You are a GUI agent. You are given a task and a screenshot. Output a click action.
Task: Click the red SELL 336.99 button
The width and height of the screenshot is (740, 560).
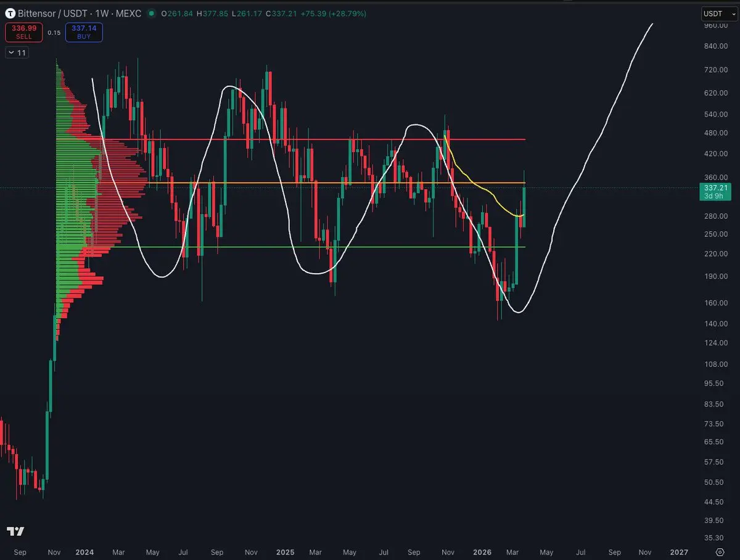(x=24, y=32)
